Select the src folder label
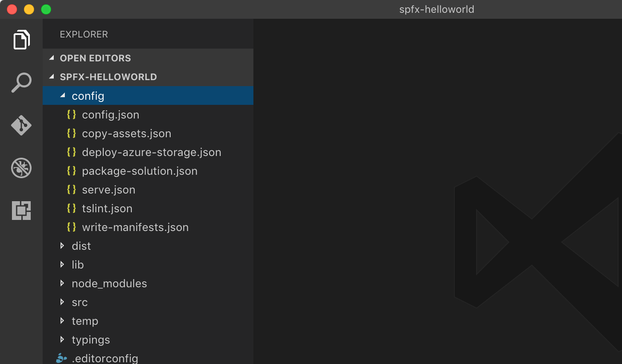 tap(80, 302)
